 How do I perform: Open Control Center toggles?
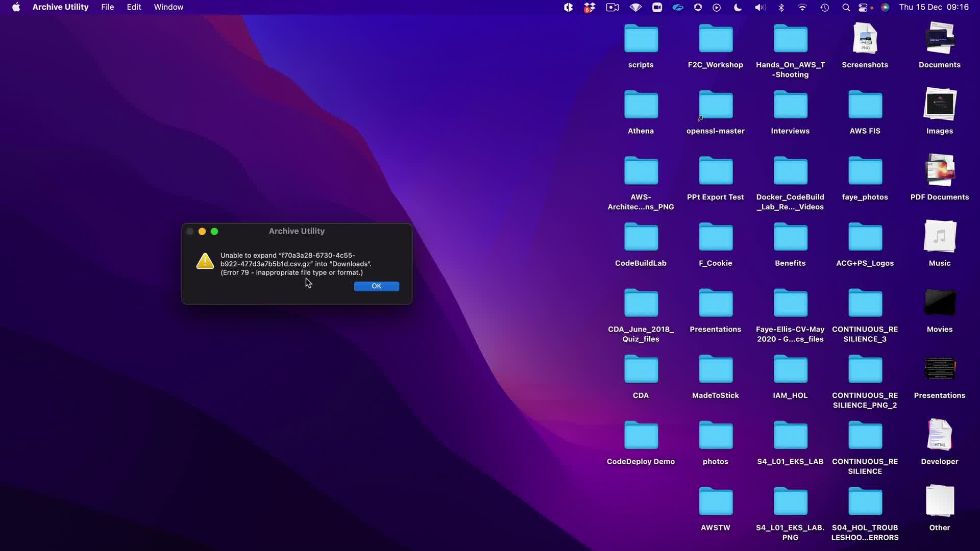click(x=864, y=7)
